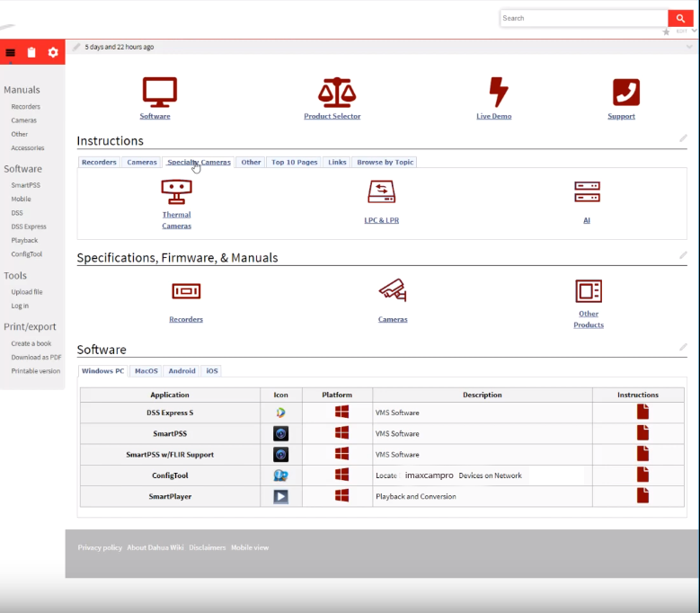Click the security camera icon under Specifications
This screenshot has height=613, width=700.
click(393, 290)
